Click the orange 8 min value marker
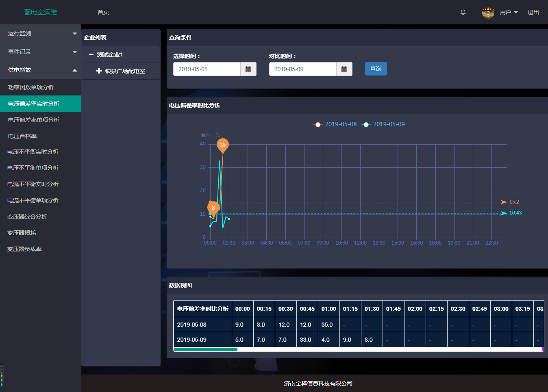 coord(213,208)
